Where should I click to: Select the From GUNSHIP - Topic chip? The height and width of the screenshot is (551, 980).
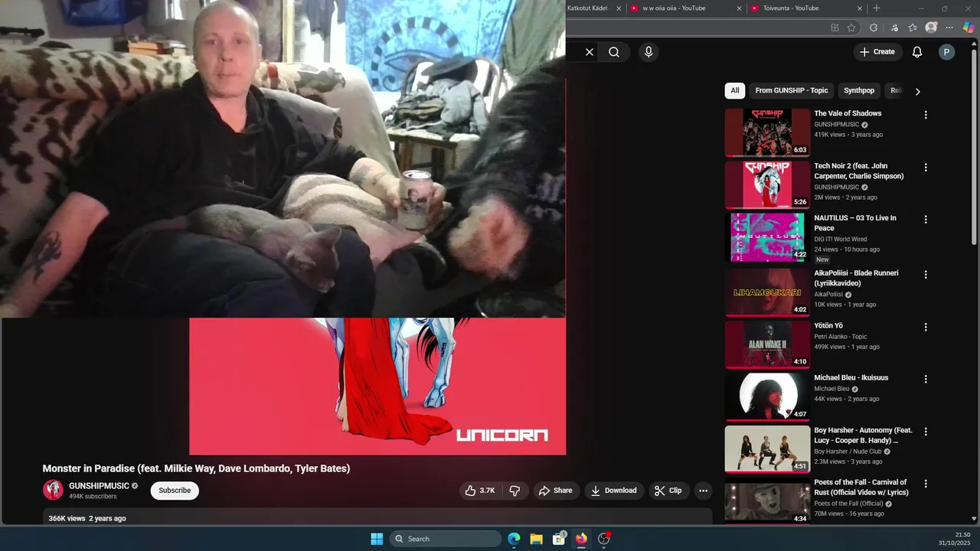coord(792,90)
